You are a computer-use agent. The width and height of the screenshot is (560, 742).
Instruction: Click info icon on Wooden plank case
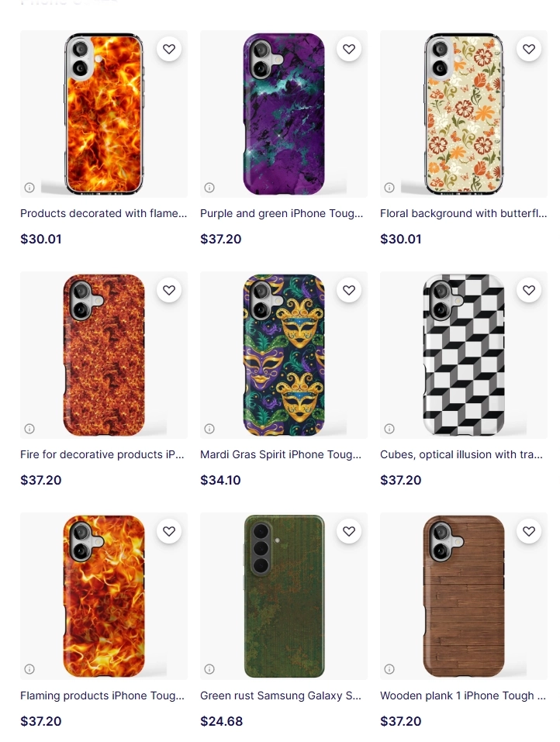tap(389, 668)
